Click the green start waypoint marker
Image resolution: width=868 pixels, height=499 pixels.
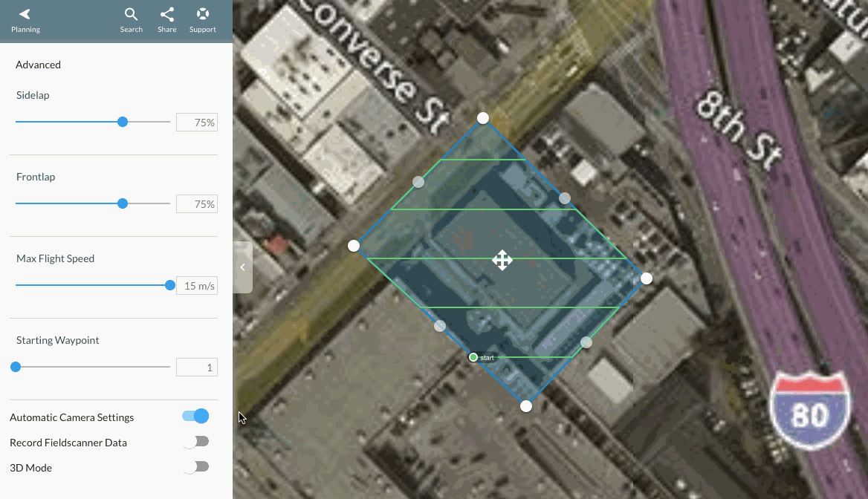click(x=473, y=357)
